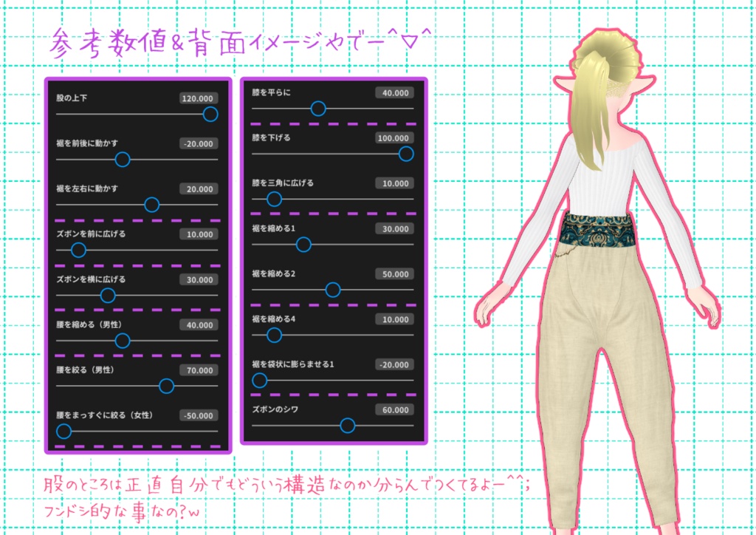756x535 pixels.
Task: Click the 裾を袋状に膨らませる1 label text
Action: pos(292,365)
